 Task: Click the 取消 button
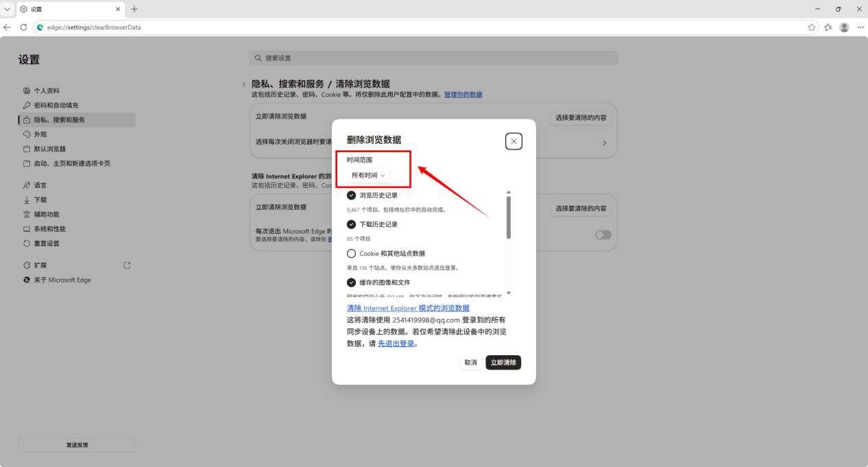[x=470, y=363]
